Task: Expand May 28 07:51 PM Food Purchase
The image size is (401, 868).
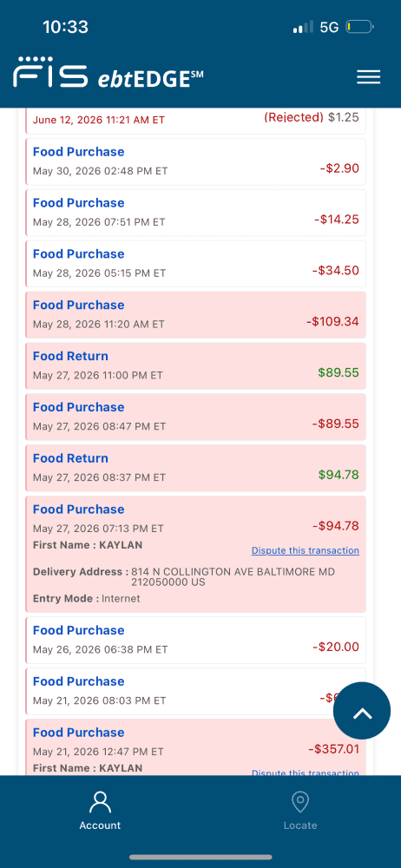Action: [x=195, y=212]
